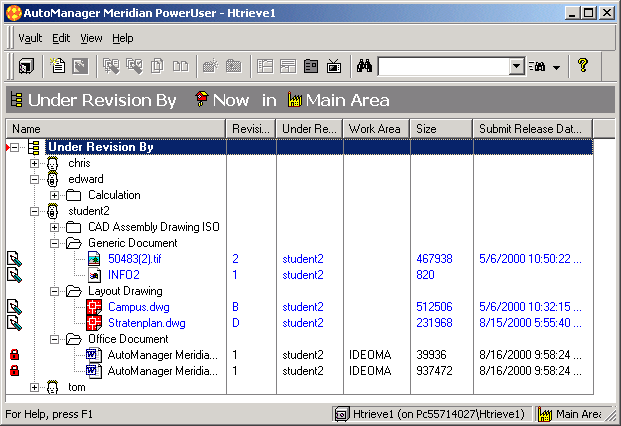This screenshot has width=621, height=426.
Task: Click the Word icon on the 39936 size row
Action: pos(94,355)
